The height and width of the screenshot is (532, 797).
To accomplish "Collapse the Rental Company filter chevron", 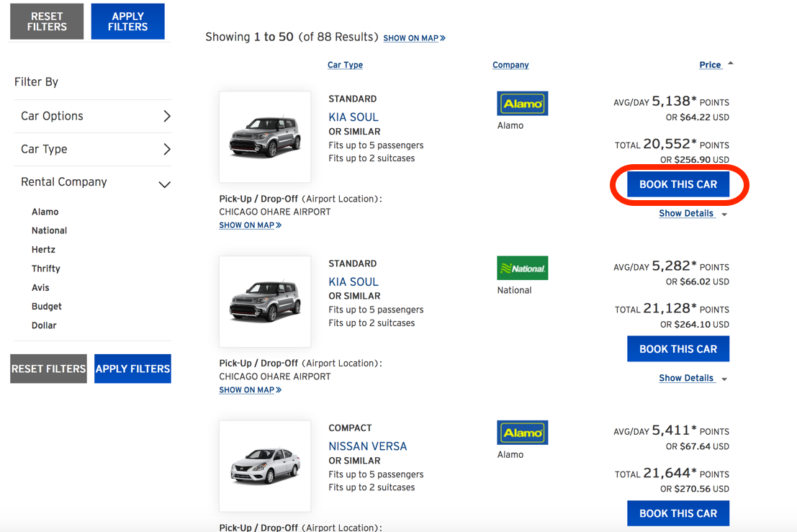I will [x=164, y=184].
